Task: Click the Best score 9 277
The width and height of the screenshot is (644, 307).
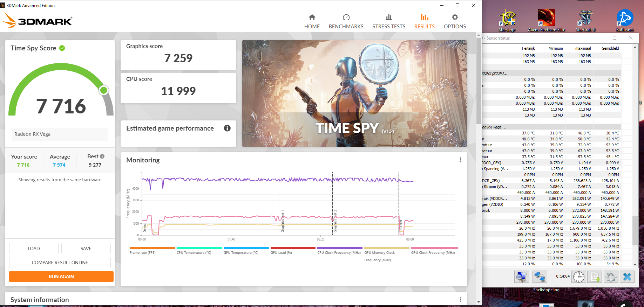Action: [x=95, y=165]
